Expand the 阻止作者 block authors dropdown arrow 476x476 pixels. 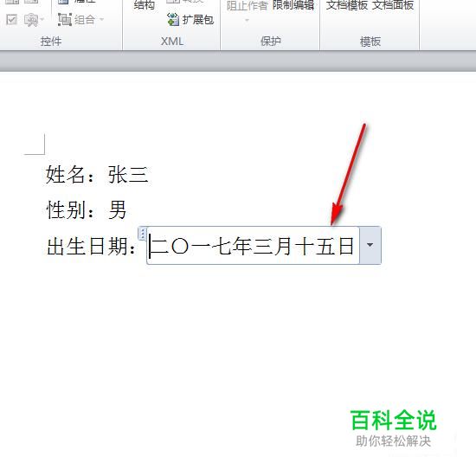(247, 21)
